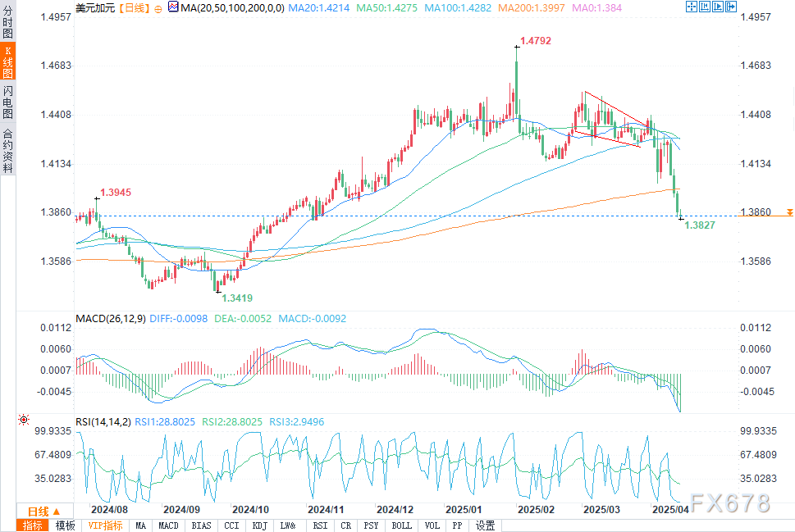Click the 1.3945 high price label
The width and height of the screenshot is (795, 532).
point(116,193)
